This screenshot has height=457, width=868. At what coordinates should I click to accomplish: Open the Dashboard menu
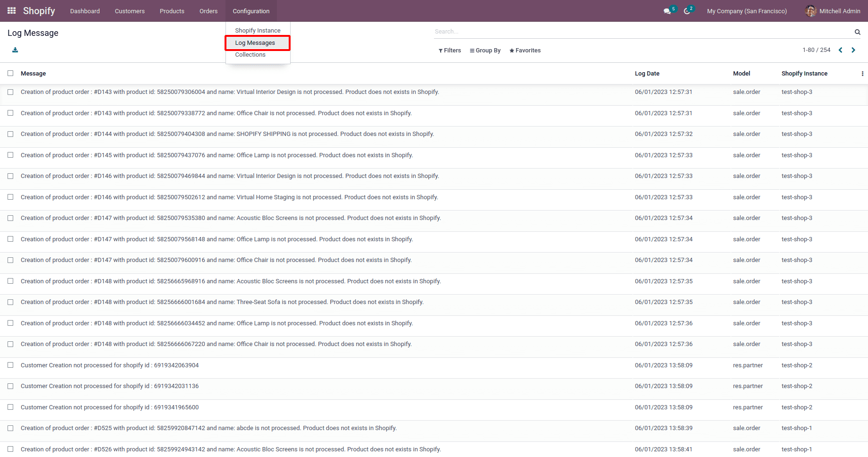point(85,11)
